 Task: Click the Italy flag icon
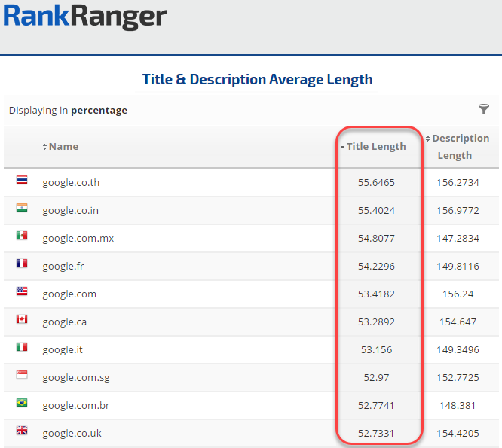pyautogui.click(x=22, y=347)
